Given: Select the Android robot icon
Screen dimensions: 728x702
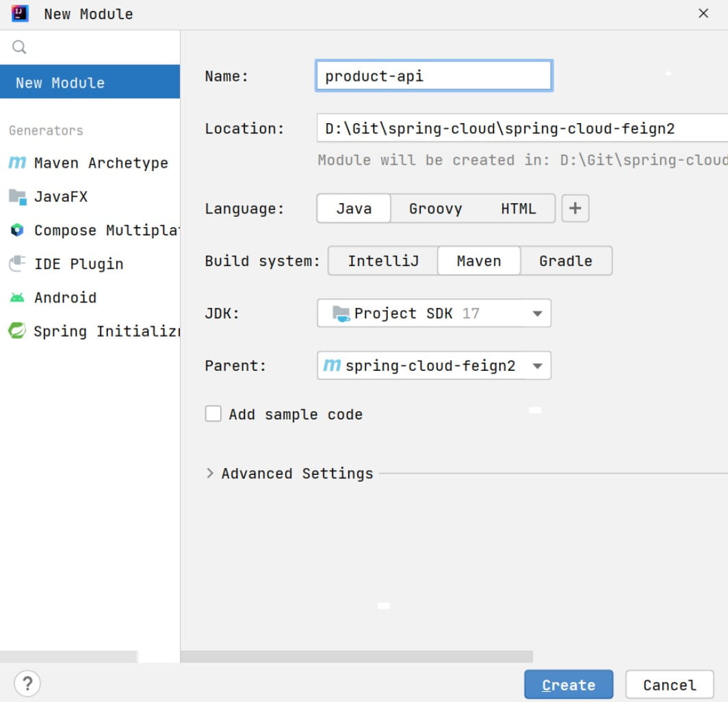Looking at the screenshot, I should pos(17,298).
